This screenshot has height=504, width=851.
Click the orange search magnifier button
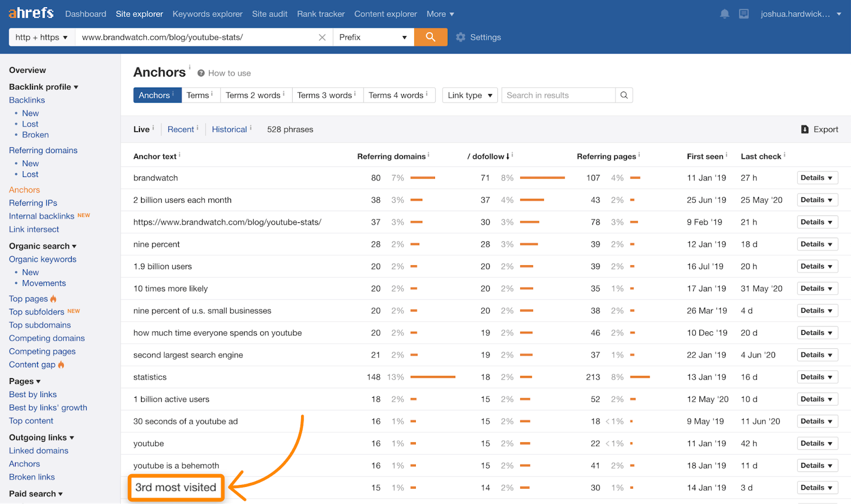(430, 37)
